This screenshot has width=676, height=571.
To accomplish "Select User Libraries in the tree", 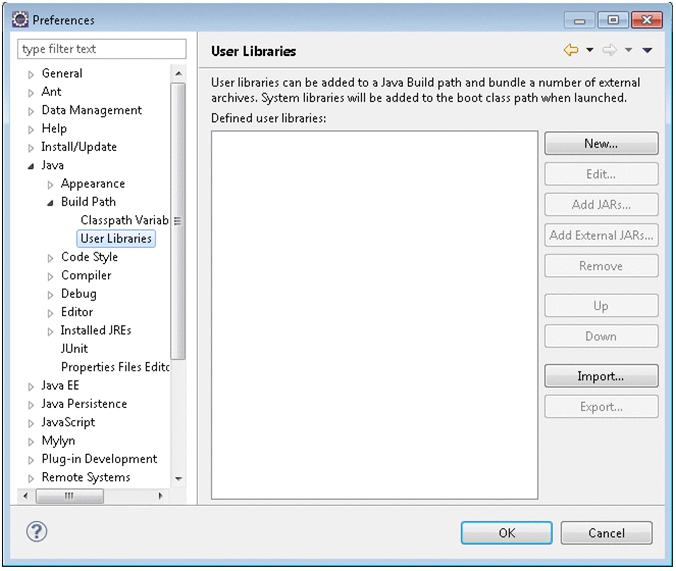I will 116,238.
